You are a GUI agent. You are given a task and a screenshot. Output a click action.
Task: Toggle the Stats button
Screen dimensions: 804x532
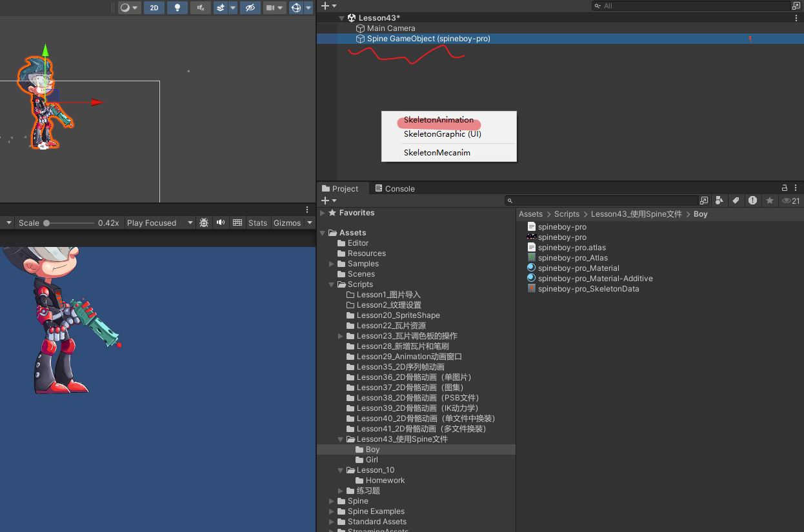257,223
